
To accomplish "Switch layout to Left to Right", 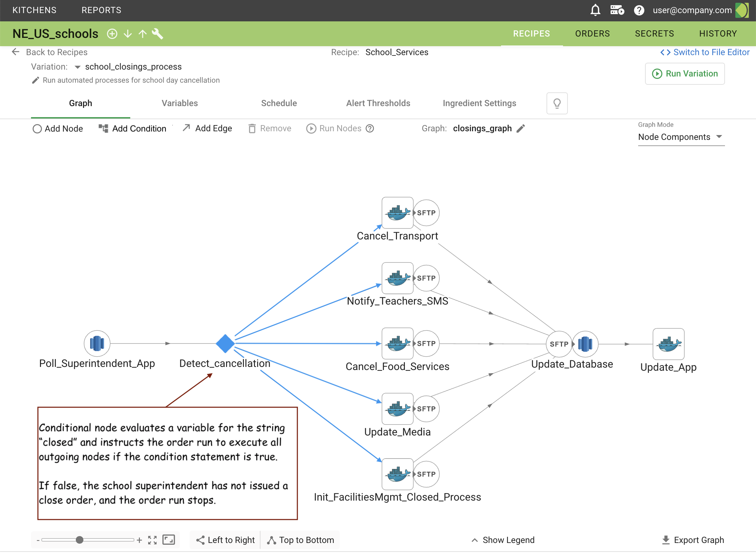I will tap(226, 540).
